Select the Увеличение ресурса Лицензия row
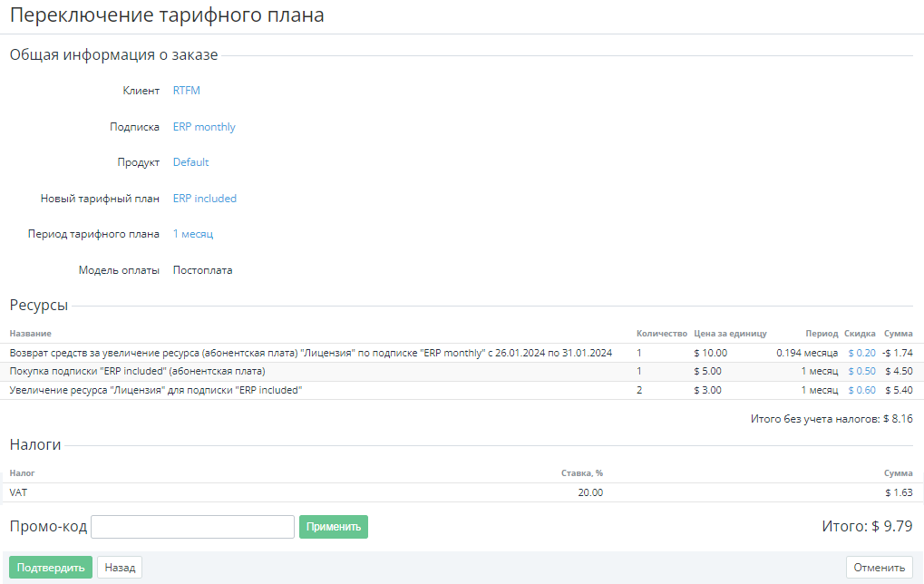This screenshot has height=584, width=924. [x=155, y=390]
